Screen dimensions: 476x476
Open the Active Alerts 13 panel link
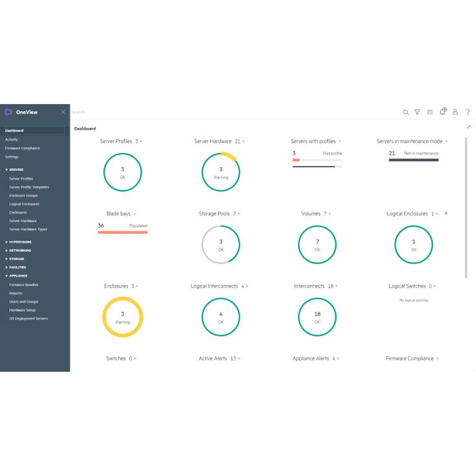click(x=219, y=359)
